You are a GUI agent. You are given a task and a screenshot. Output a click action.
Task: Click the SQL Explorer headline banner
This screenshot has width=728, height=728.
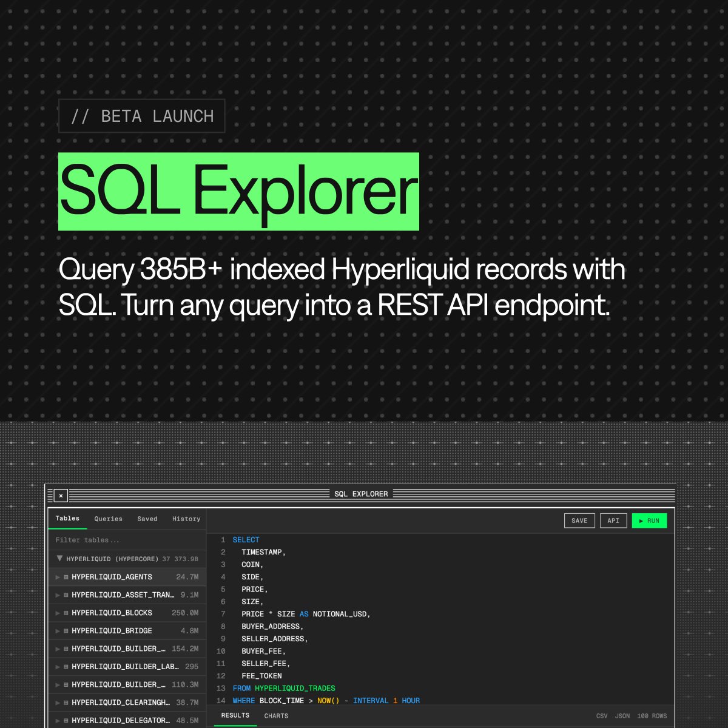pos(238,191)
